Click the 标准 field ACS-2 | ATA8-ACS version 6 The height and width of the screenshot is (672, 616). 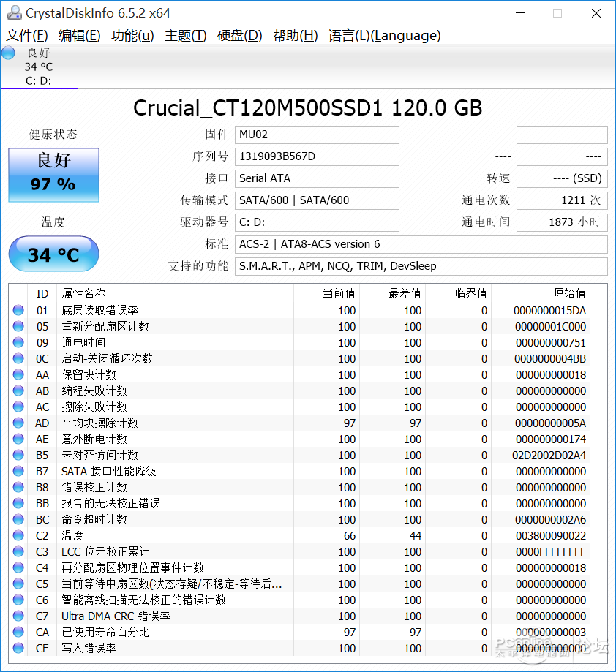pyautogui.click(x=421, y=244)
